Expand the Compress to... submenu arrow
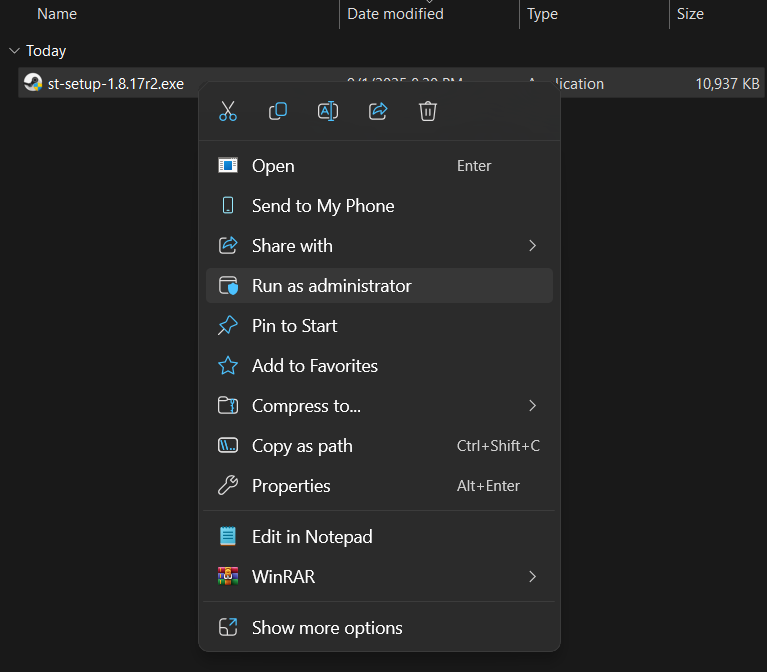 pos(533,405)
